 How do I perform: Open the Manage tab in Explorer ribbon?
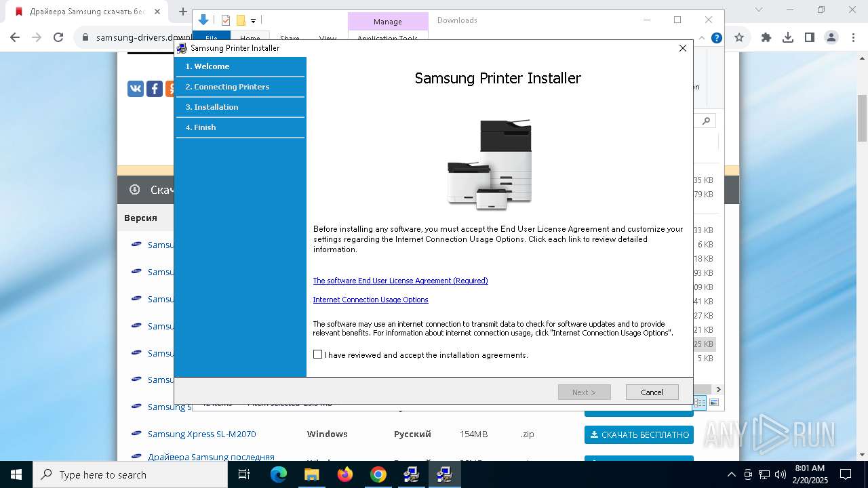coord(388,22)
